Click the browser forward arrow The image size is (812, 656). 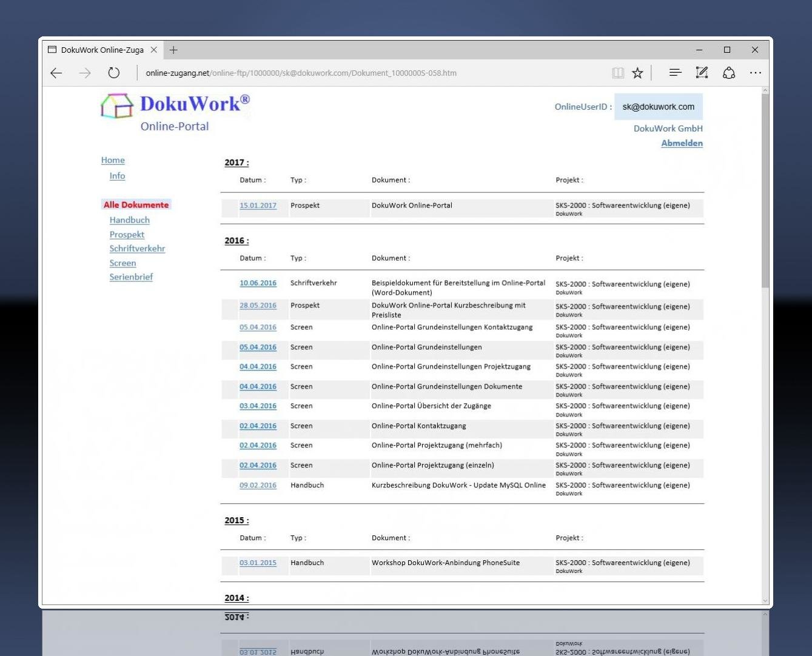click(x=85, y=73)
